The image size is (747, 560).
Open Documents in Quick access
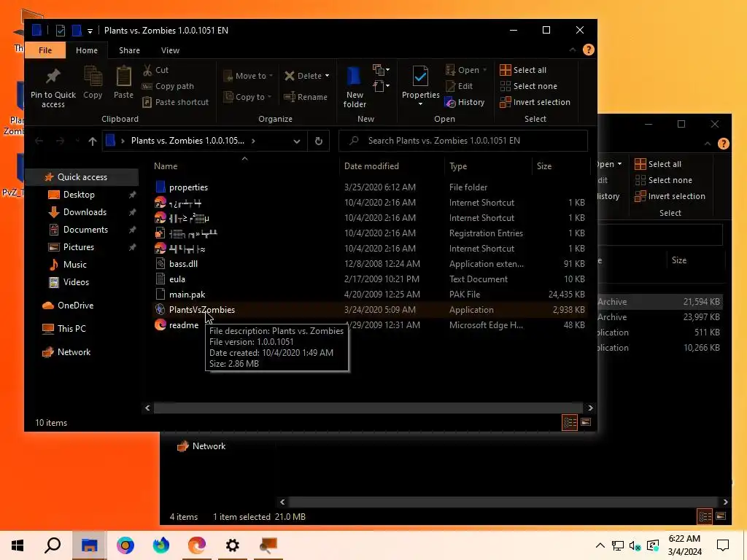pyautogui.click(x=86, y=230)
